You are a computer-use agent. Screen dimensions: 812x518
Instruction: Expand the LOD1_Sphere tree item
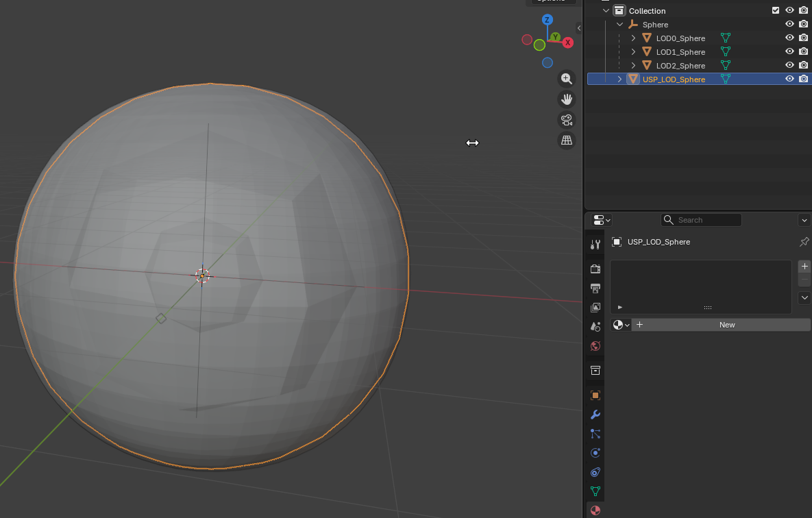tap(633, 52)
